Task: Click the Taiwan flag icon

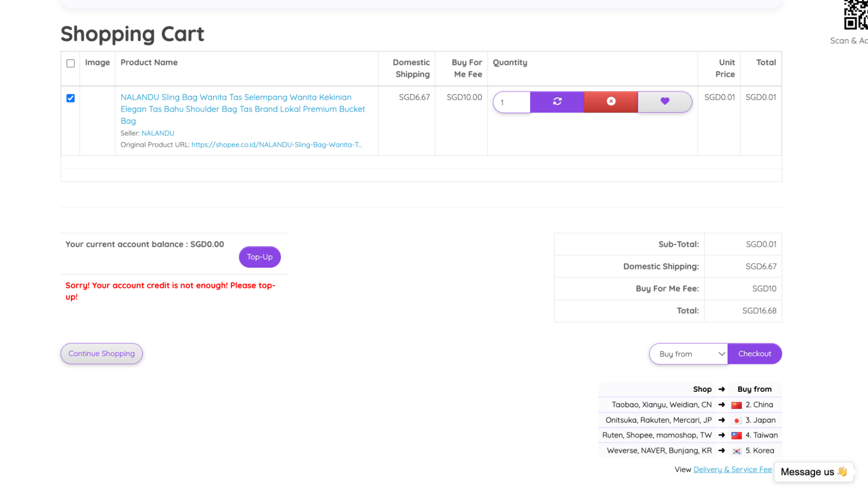Action: point(736,436)
